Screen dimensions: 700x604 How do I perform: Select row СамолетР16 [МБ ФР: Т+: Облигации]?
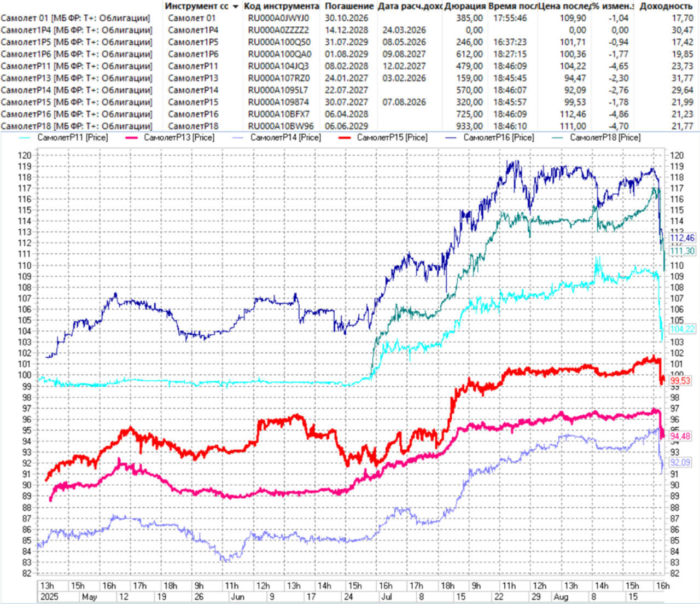click(x=77, y=114)
